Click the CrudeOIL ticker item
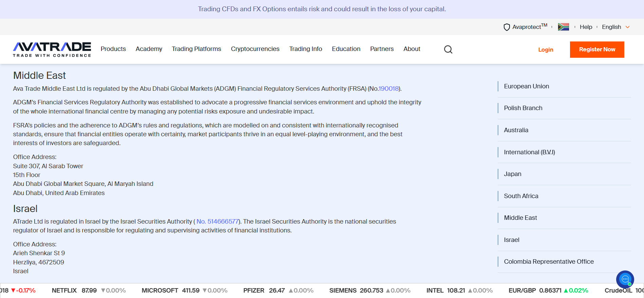The width and height of the screenshot is (644, 298). (624, 291)
